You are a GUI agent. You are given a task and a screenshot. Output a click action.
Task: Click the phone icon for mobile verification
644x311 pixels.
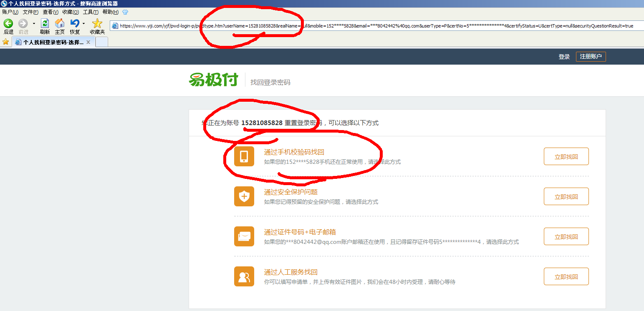[244, 156]
